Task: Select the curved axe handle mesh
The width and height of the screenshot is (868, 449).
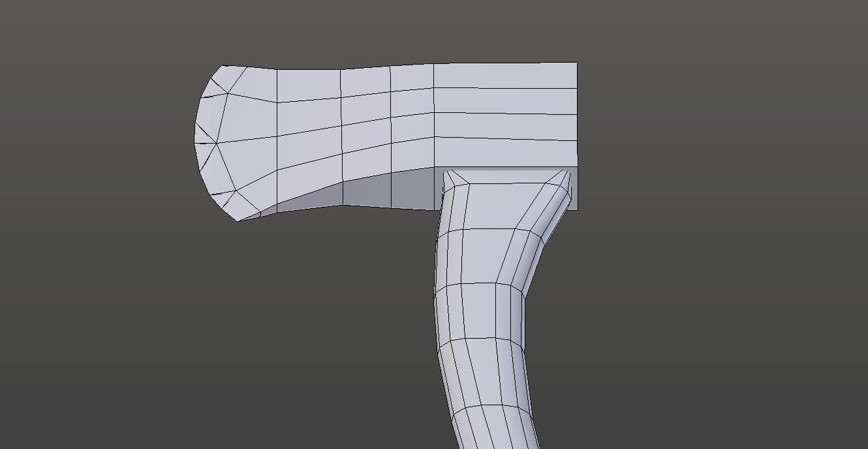Action: tap(486, 308)
